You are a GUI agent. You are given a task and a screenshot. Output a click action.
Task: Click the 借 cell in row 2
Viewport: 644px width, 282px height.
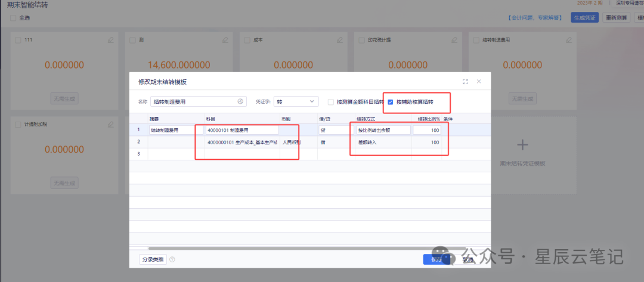336,142
